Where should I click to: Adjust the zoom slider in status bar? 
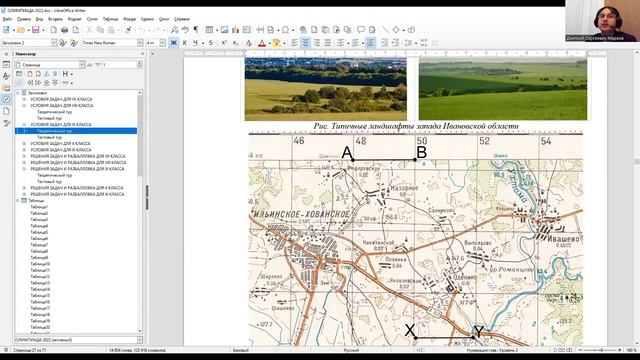[601, 350]
